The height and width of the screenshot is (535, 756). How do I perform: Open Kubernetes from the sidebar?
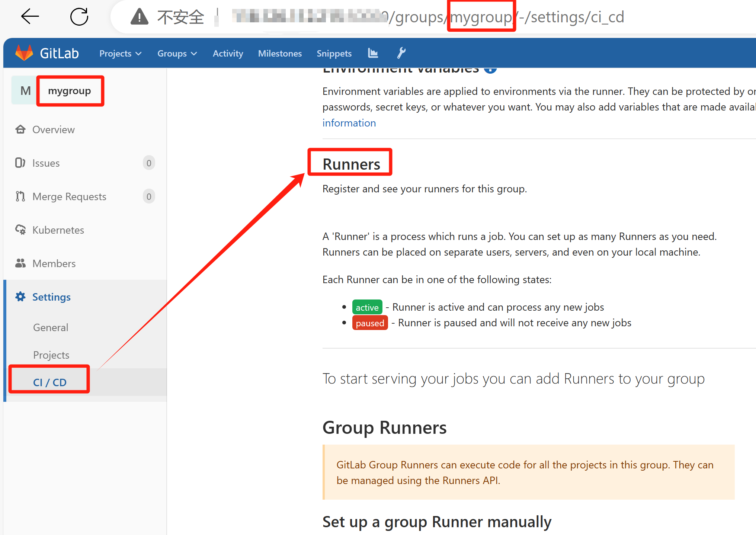(x=58, y=230)
